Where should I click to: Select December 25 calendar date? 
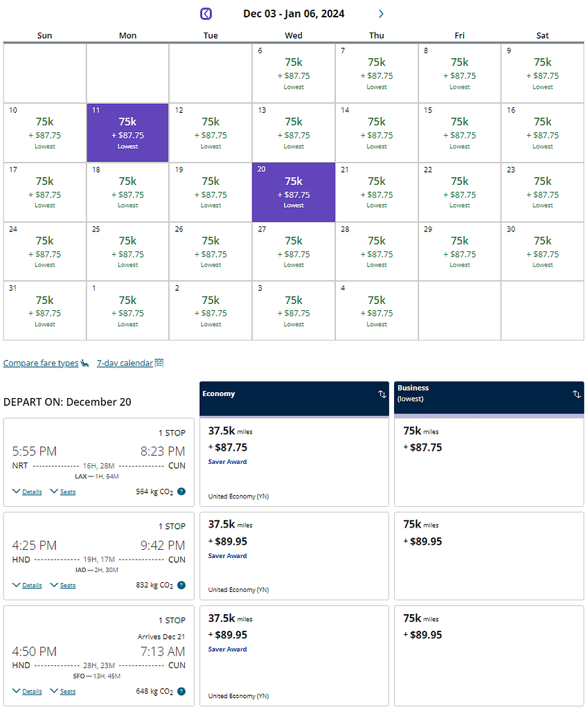[127, 251]
